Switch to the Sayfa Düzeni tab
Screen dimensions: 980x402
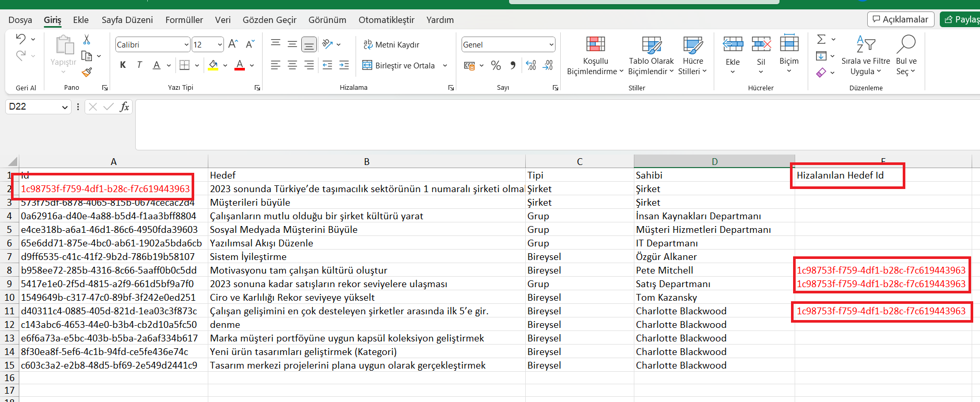pos(127,20)
